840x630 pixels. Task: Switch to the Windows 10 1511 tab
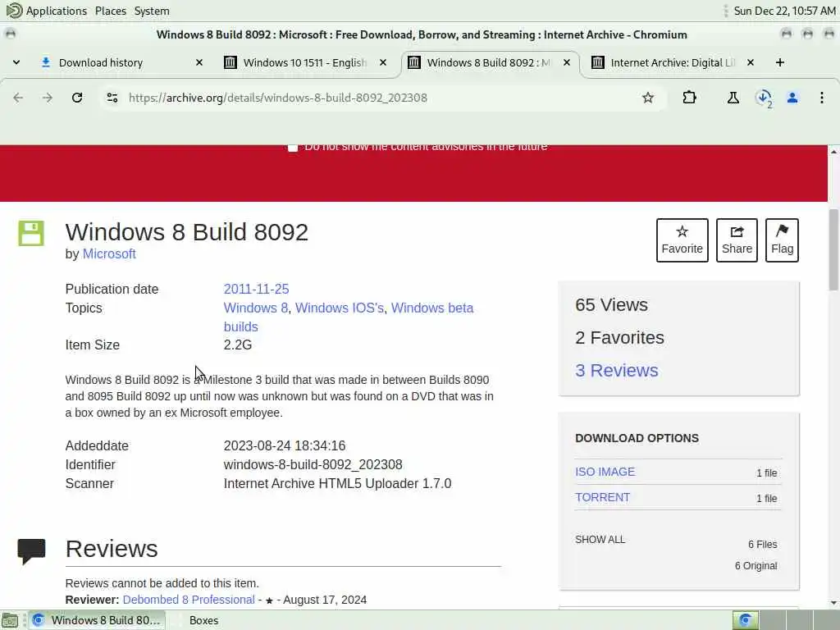click(305, 62)
